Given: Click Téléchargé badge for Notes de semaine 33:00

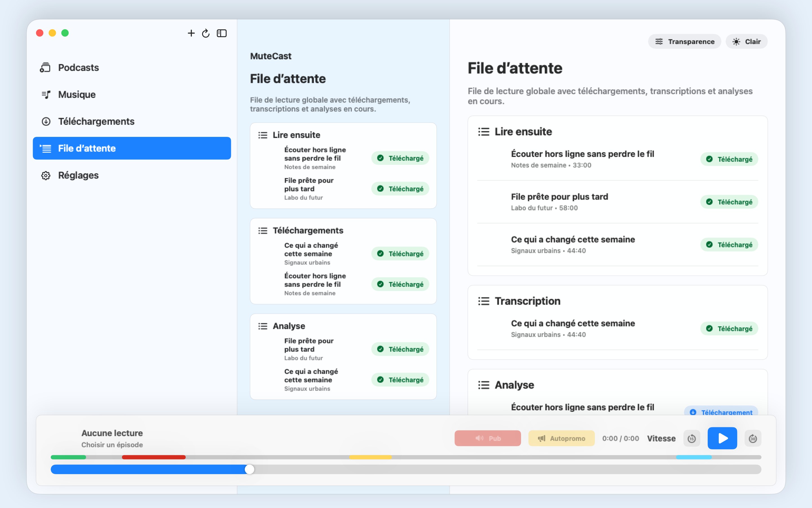Looking at the screenshot, I should click(729, 159).
